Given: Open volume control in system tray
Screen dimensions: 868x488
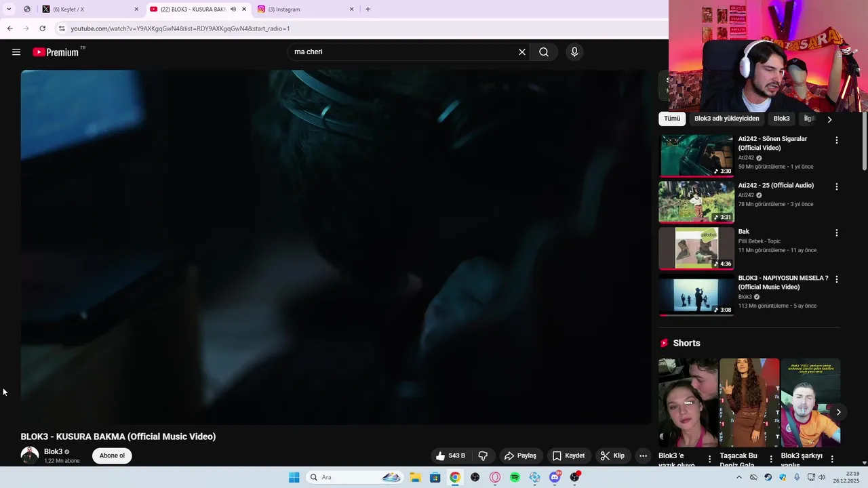Looking at the screenshot, I should click(x=822, y=477).
